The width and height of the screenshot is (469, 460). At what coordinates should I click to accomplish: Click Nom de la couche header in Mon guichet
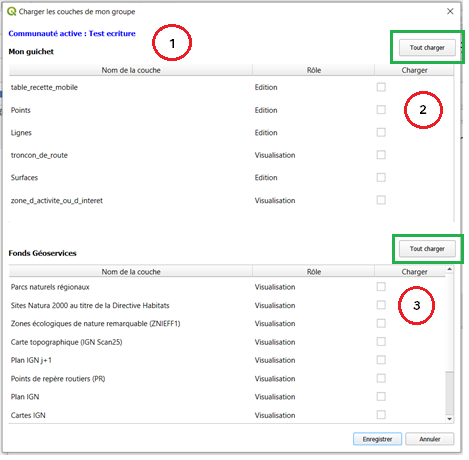[131, 70]
